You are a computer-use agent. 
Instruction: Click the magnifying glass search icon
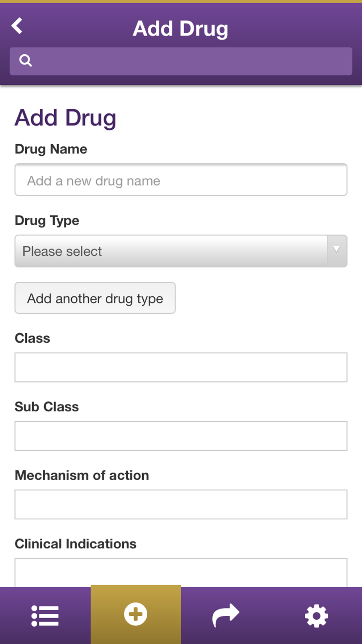25,60
